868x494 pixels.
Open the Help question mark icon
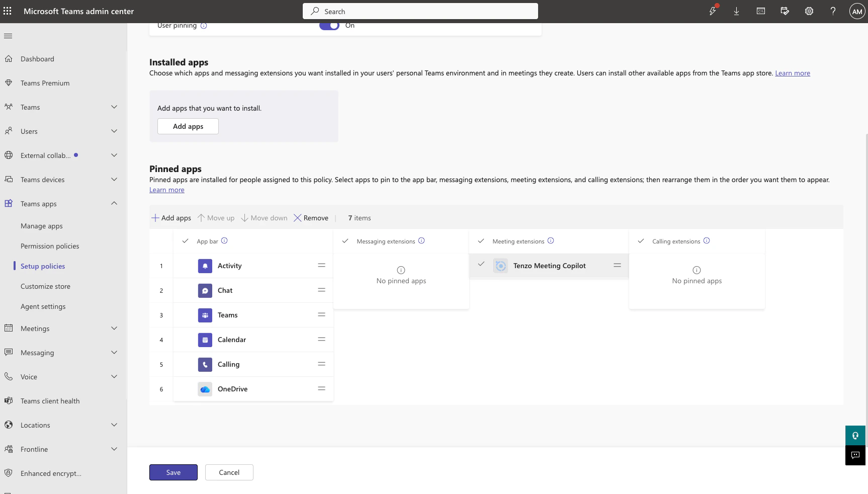pos(833,11)
